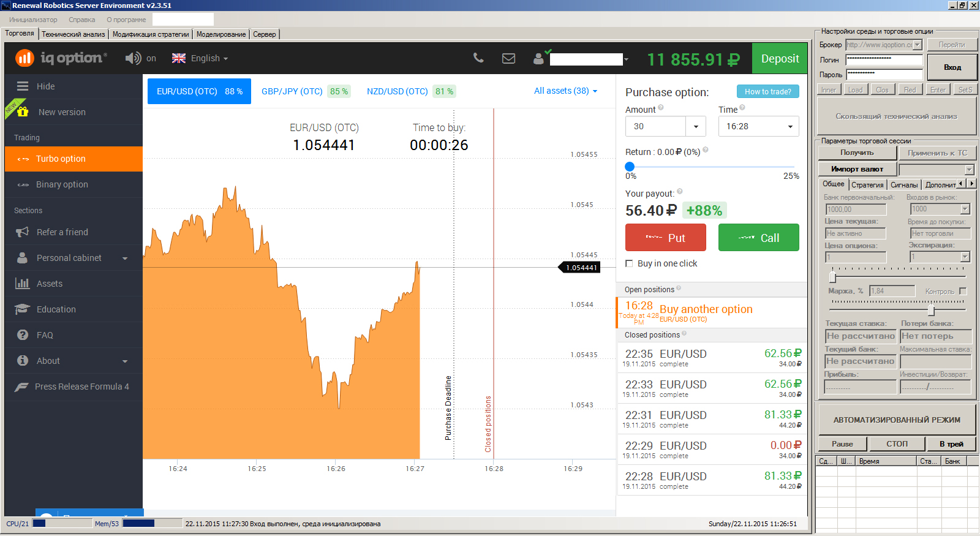Click the FAQ question mark icon
980x536 pixels.
[23, 335]
